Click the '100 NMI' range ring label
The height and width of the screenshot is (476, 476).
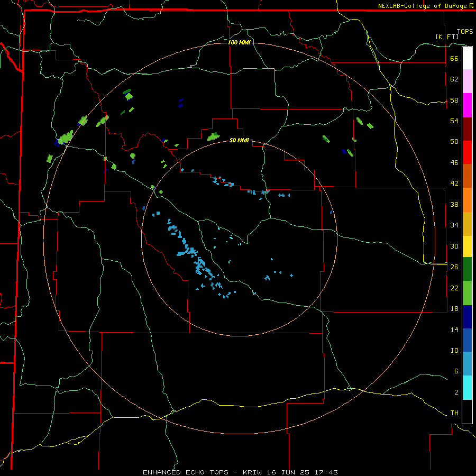(239, 42)
